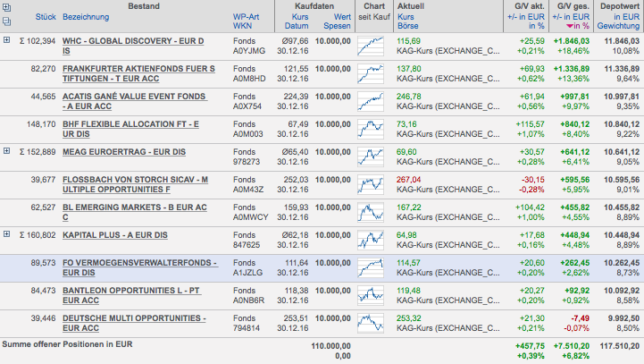Sort by Bezeichnung column header
The image size is (644, 364).
pos(86,17)
